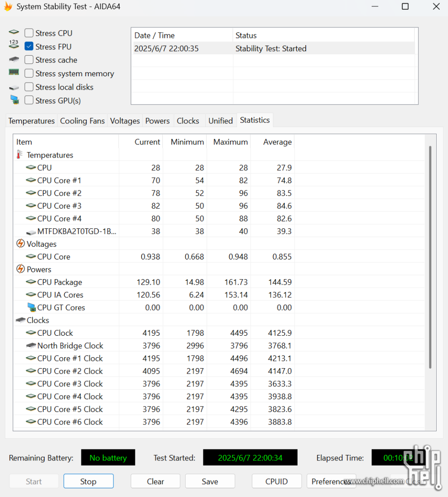Click the Clear button
448x497 pixels.
pos(155,481)
